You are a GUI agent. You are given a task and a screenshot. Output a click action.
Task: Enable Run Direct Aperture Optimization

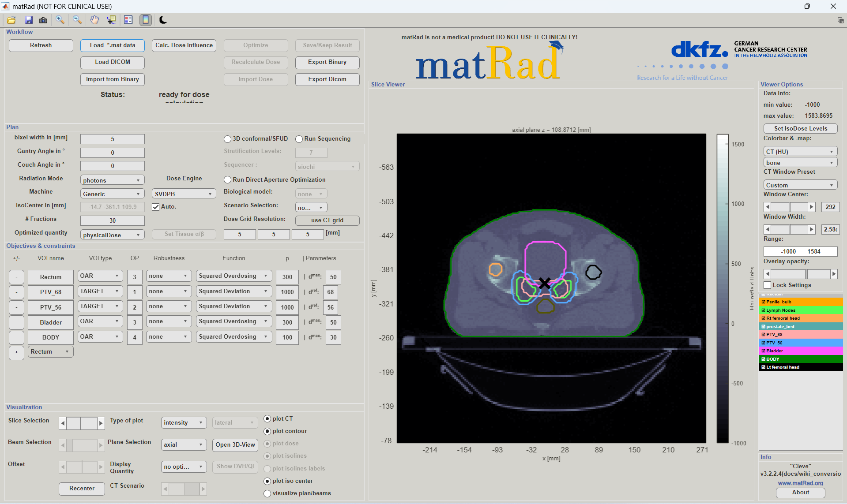point(227,180)
